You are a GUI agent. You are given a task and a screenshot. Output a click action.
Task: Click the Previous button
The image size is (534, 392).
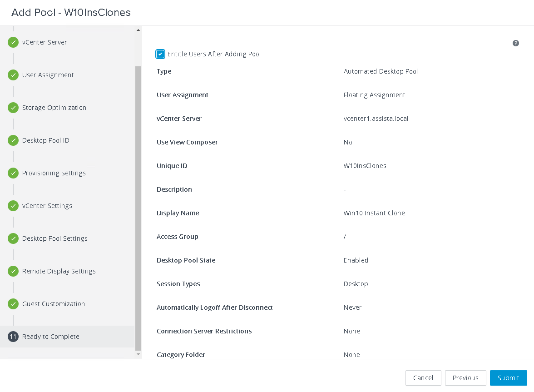coord(465,378)
